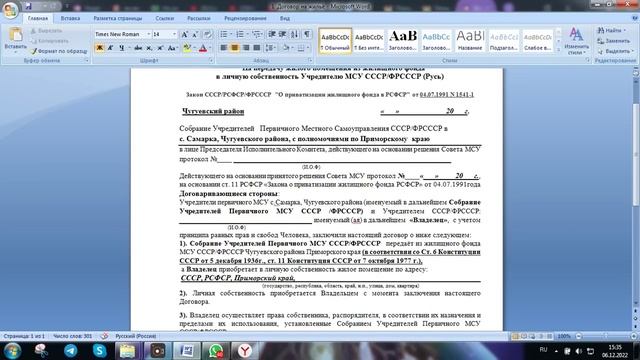The image size is (640, 360).
Task: Switch to the Разметка страницы tab
Action: tap(118, 18)
